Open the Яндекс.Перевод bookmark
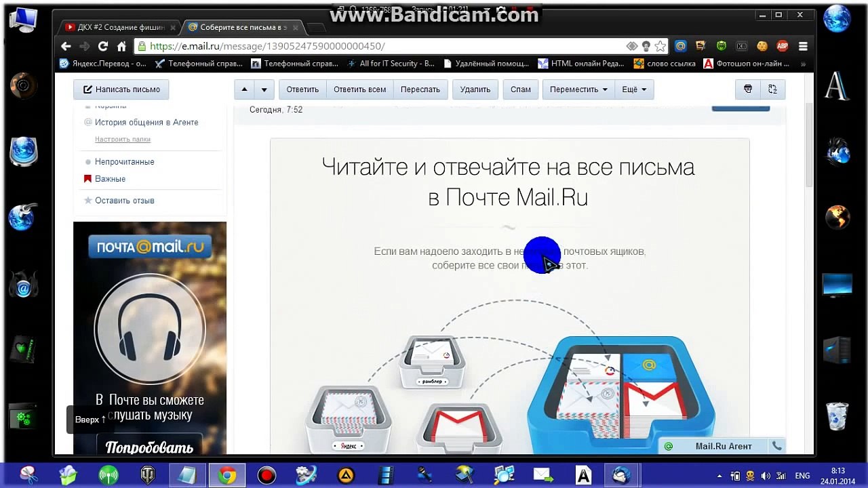868x488 pixels. pyautogui.click(x=103, y=64)
